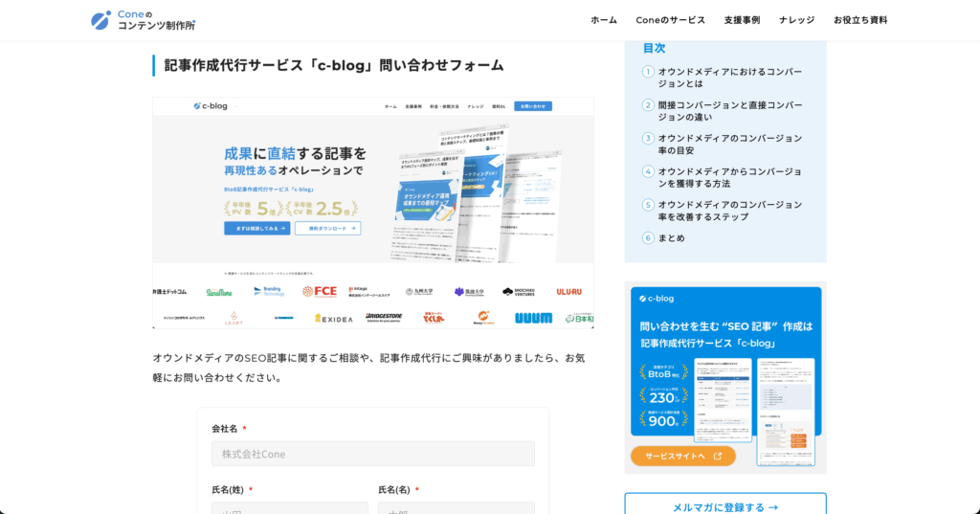
Task: Jump to オウンドメディアからコンバージョンを獲得する方法 section
Action: [x=729, y=177]
